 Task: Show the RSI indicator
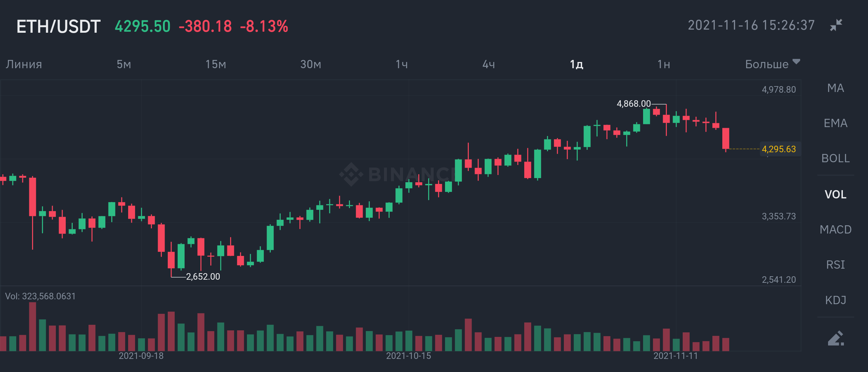pos(836,265)
